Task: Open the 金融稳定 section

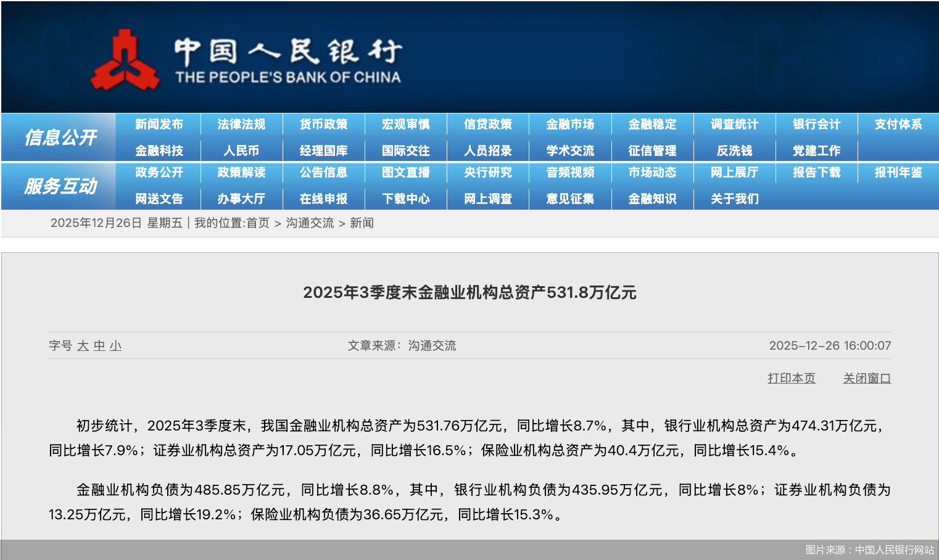Action: tap(652, 123)
